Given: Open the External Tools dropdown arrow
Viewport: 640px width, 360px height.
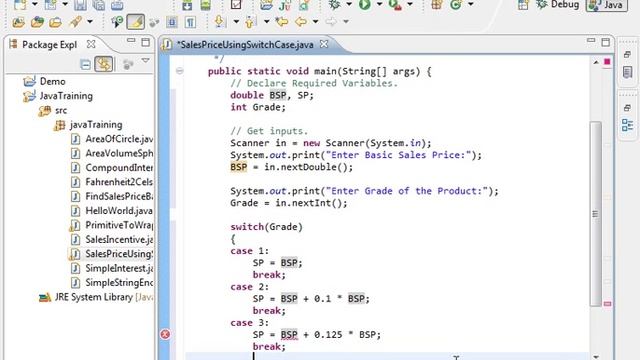Looking at the screenshot, I should 410,4.
